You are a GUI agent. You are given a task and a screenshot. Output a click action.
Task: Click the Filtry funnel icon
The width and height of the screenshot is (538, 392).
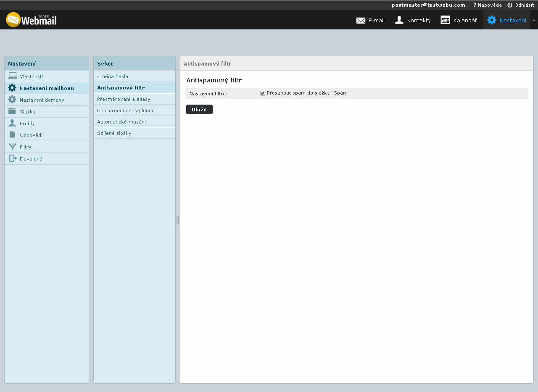pos(12,147)
